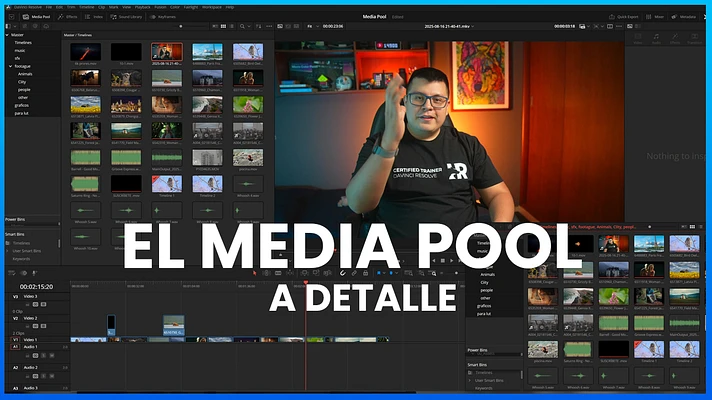Solo the Audio 1 track
The height and width of the screenshot is (400, 712).
pyautogui.click(x=44, y=356)
